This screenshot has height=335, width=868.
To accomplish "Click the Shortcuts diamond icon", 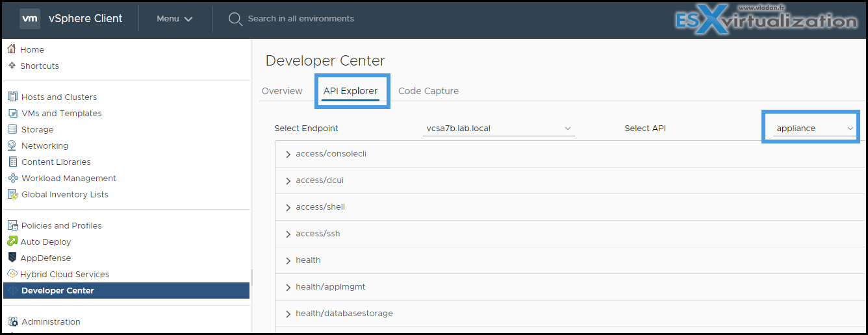I will (x=12, y=66).
